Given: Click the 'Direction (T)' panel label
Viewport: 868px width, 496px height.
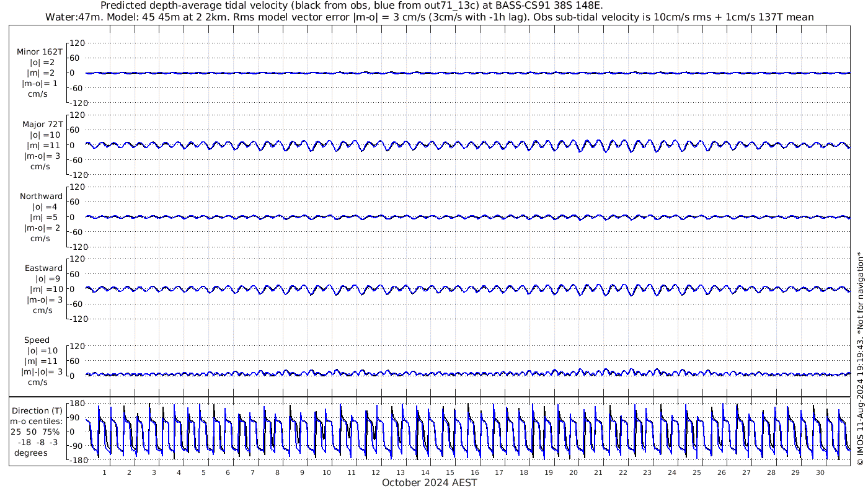Looking at the screenshot, I should 37,410.
